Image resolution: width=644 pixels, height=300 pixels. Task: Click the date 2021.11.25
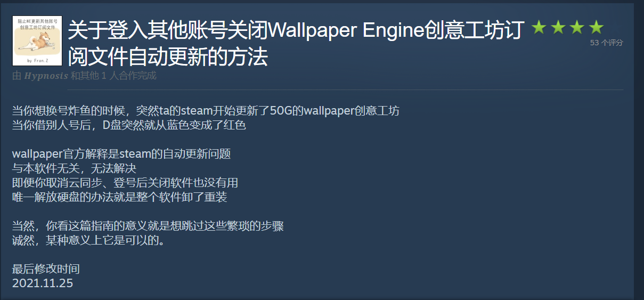tap(43, 283)
